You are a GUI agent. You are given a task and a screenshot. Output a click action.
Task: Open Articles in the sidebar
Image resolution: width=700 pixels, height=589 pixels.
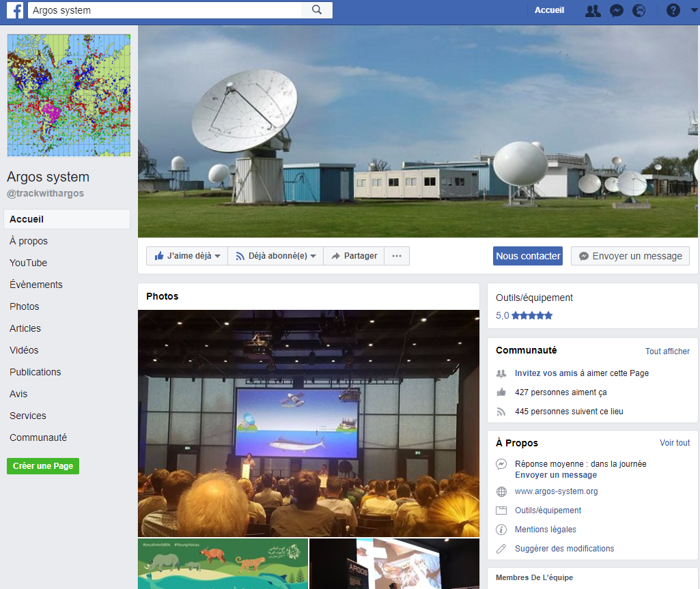(25, 328)
